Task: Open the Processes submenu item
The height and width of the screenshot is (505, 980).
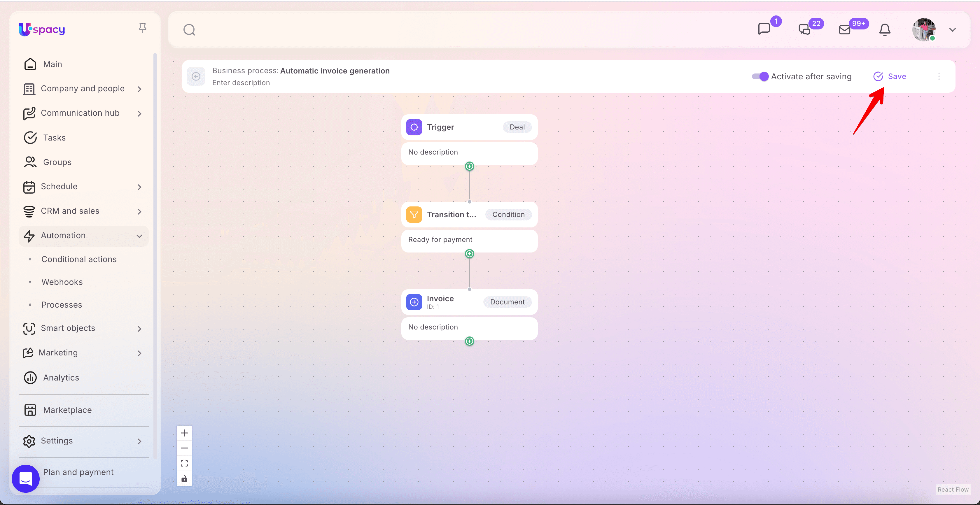Action: coord(62,305)
